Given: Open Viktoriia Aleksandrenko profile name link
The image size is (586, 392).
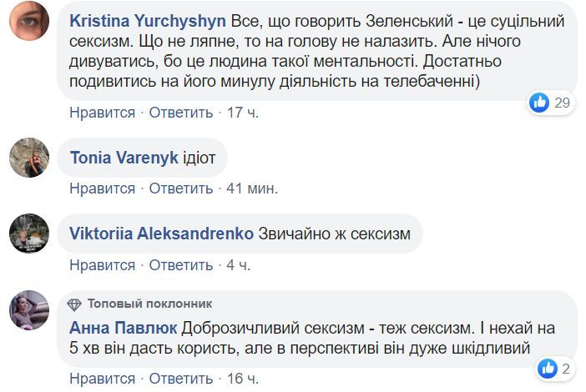Looking at the screenshot, I should point(162,234).
